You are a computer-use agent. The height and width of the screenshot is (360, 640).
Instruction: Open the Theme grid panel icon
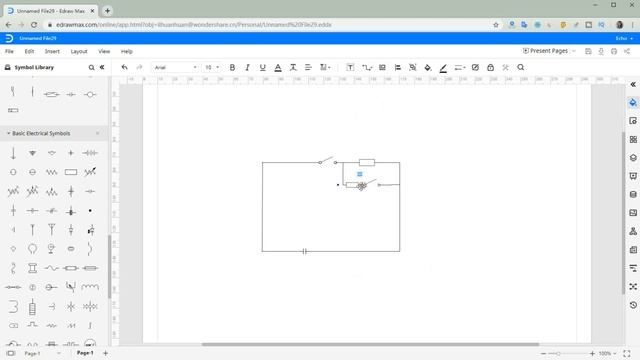point(633,140)
